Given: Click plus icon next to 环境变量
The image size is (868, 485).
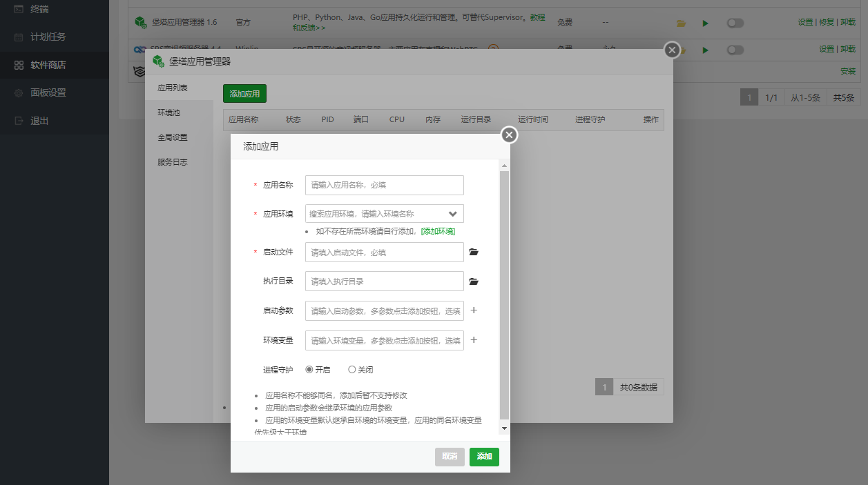Looking at the screenshot, I should point(474,340).
